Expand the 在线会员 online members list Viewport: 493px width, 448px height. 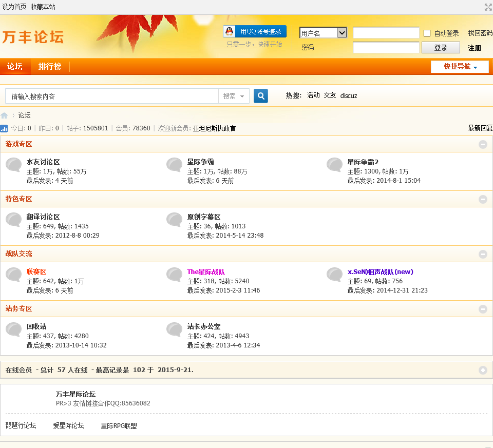coord(483,370)
